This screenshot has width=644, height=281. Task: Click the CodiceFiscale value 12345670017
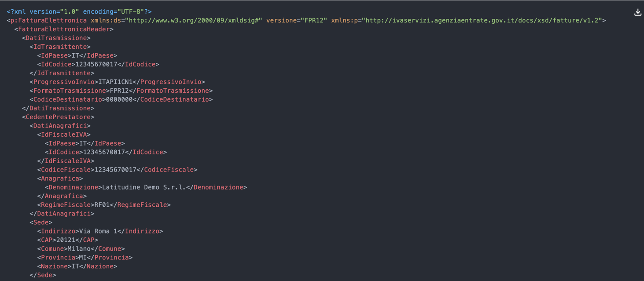point(115,170)
